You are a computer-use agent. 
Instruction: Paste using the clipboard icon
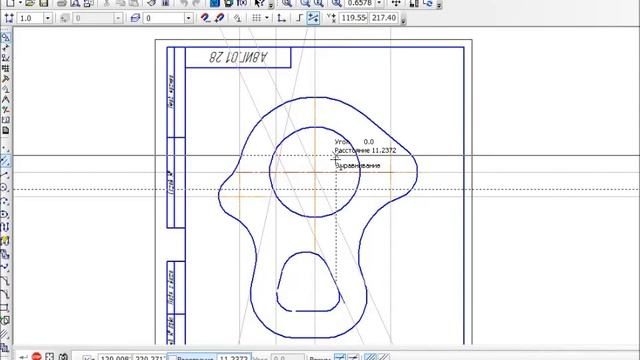133,3
